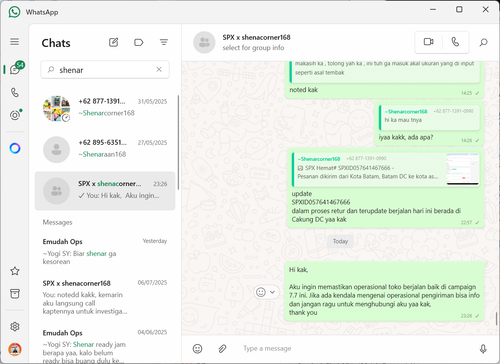Click the WhatsApp logo in title bar

coord(15,12)
